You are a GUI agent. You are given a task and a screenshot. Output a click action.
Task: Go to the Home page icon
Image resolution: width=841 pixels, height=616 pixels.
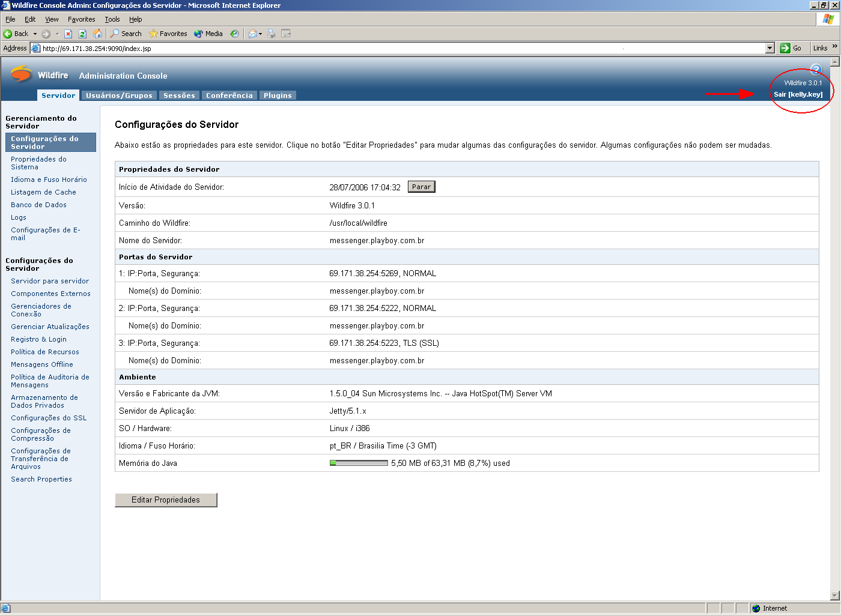[97, 34]
